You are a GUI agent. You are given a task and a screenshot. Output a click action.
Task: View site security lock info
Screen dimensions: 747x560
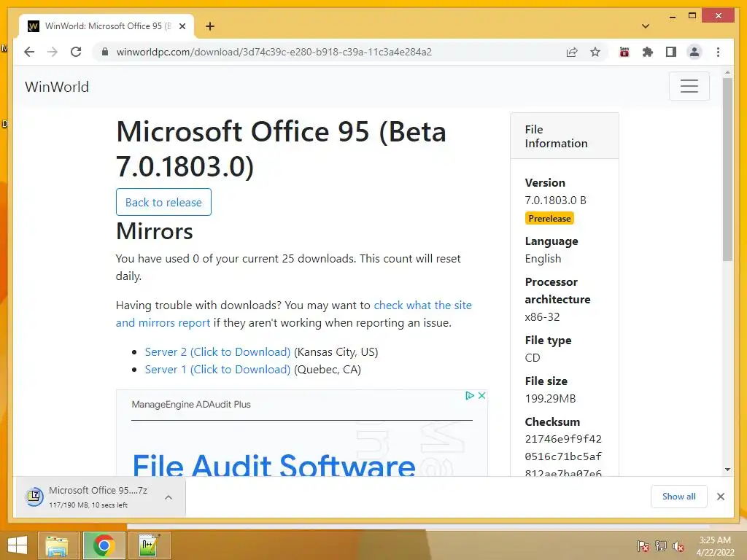click(105, 52)
